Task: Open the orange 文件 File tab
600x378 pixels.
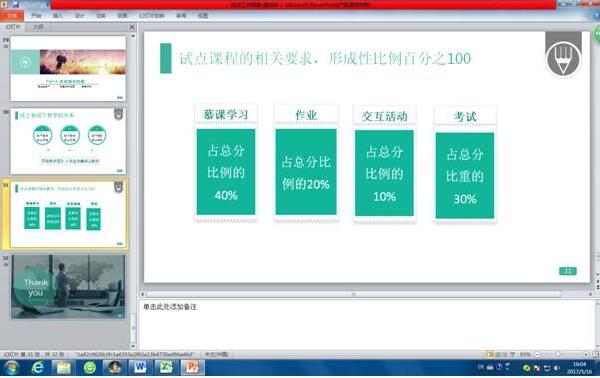Action: tap(12, 16)
